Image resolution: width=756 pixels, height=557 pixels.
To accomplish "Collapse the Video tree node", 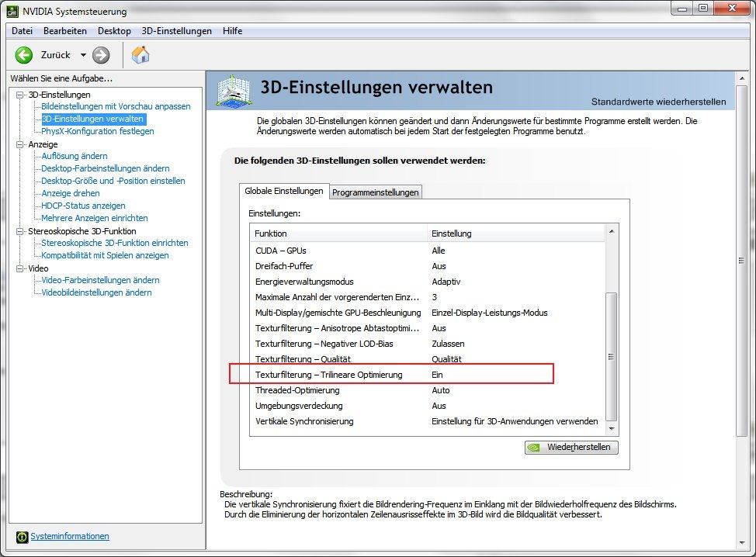I will [19, 268].
